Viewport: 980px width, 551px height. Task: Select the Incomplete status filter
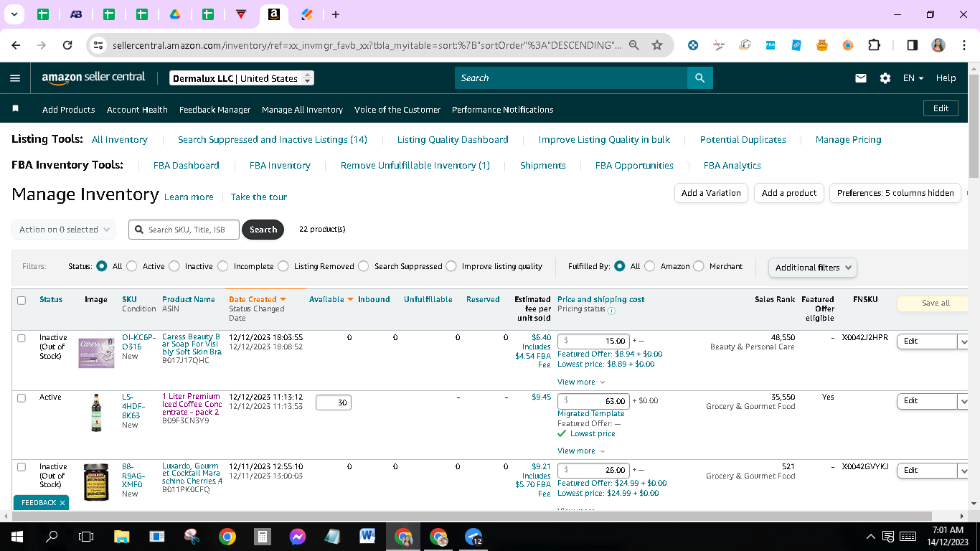pos(222,266)
